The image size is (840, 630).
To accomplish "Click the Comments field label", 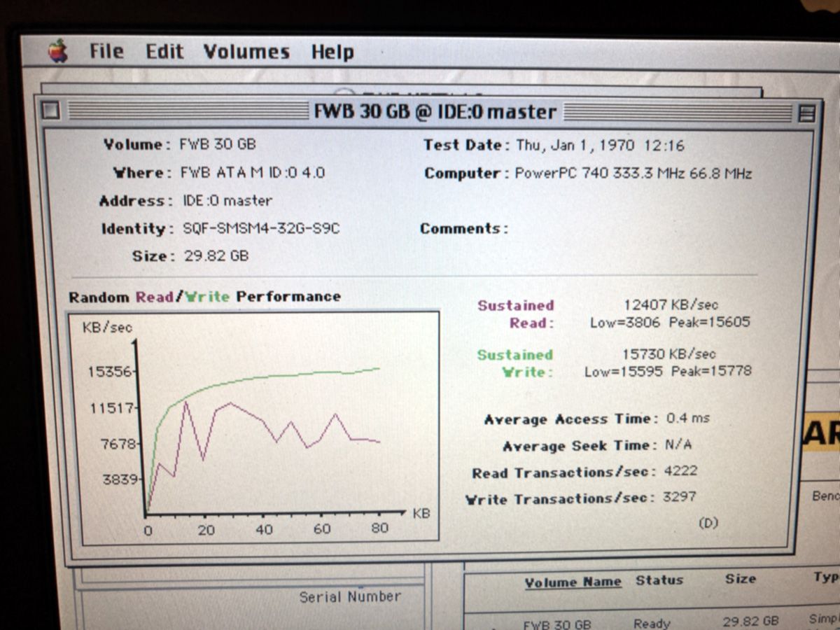I will click(463, 229).
